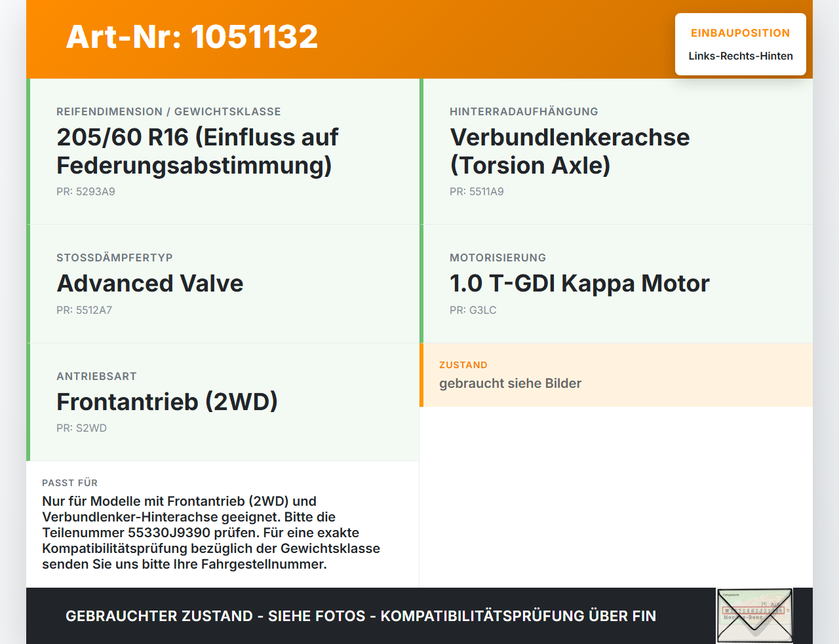Screen dimensions: 839x644
Task: Click the ZUSTAND label
Action: pos(463,366)
